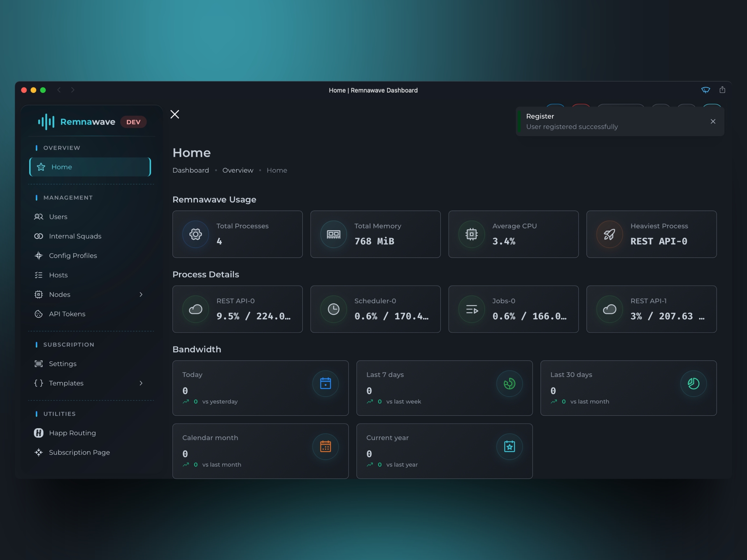Viewport: 747px width, 560px height.
Task: Click the Current year star calendar icon
Action: click(509, 446)
